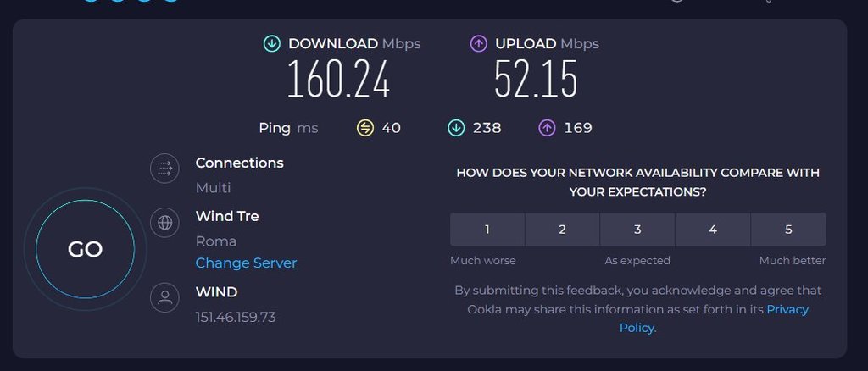Click the user icon beside WIND
Image resolution: width=868 pixels, height=371 pixels.
coord(164,297)
